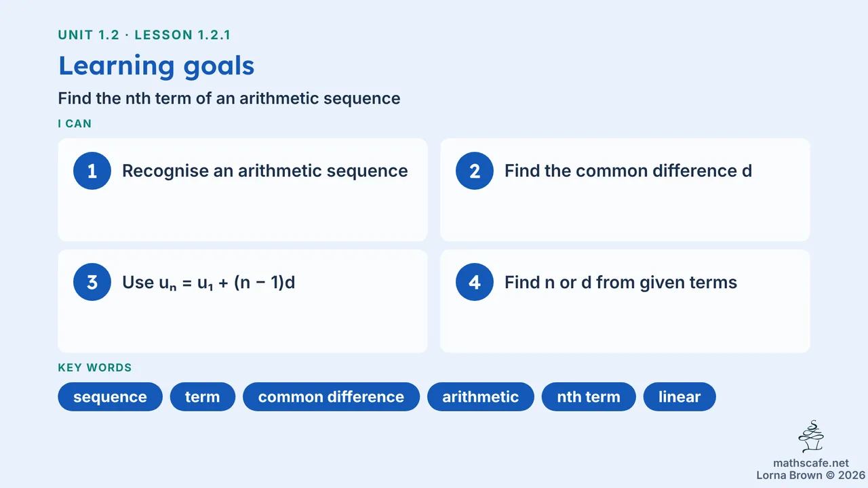Click the number 1 circle badge
The height and width of the screenshot is (488, 868).
click(x=92, y=171)
